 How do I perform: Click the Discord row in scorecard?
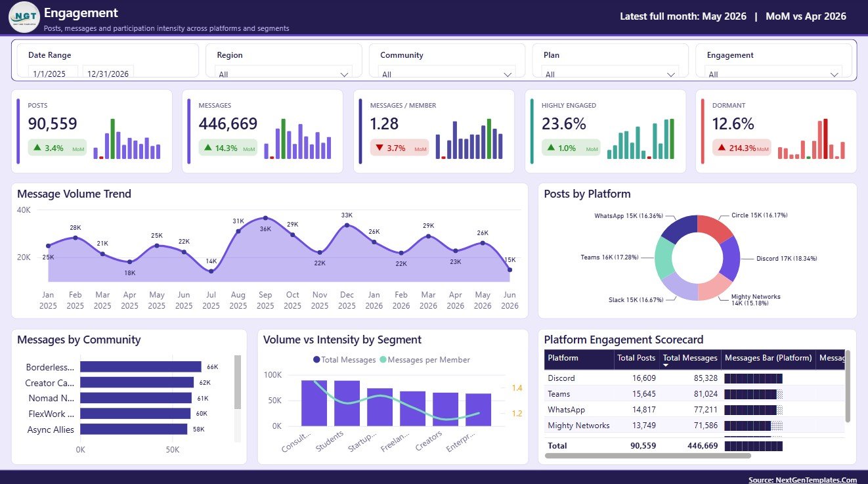(x=695, y=378)
